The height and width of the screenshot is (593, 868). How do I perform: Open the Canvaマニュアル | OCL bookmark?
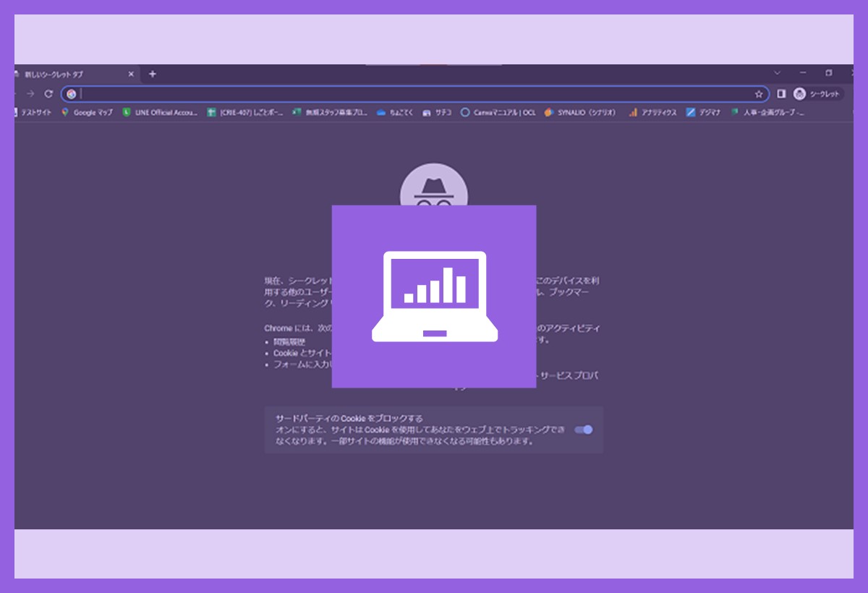[498, 113]
